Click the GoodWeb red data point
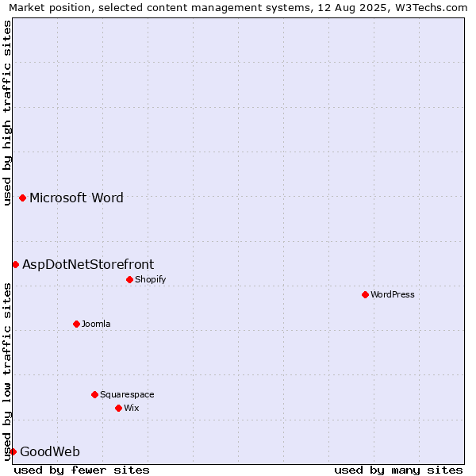This screenshot has width=476, height=476. click(x=13, y=451)
